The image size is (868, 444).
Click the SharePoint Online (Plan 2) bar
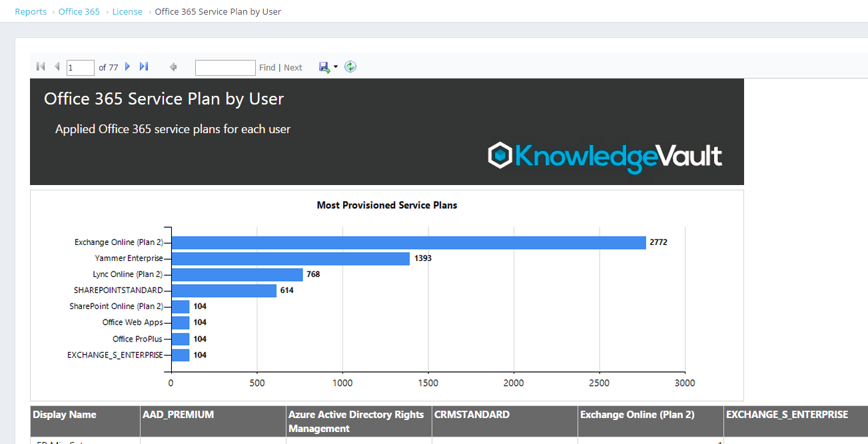181,306
